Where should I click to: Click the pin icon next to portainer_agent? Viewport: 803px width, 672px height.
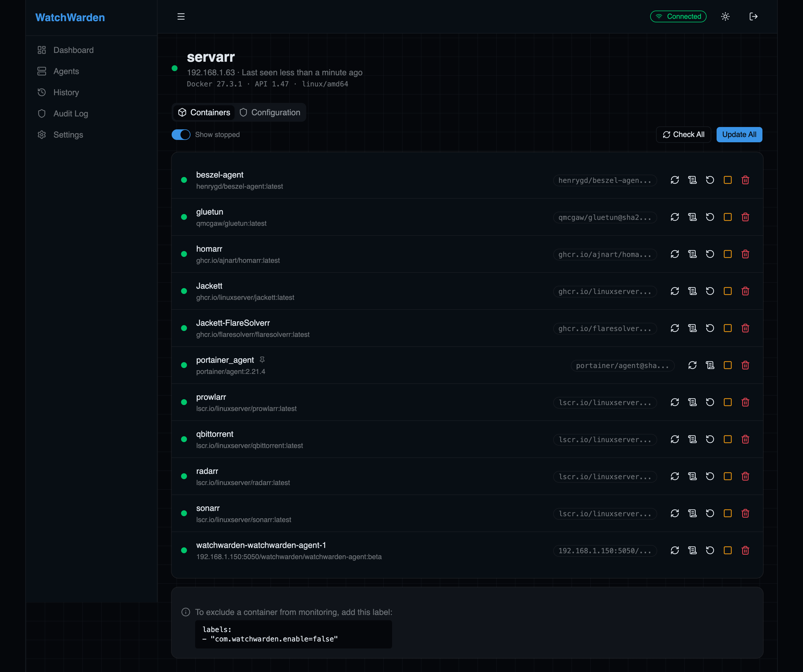[262, 360]
